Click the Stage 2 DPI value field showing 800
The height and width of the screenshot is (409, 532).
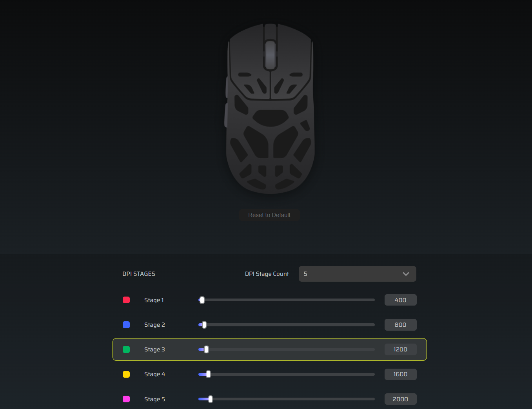coord(400,325)
